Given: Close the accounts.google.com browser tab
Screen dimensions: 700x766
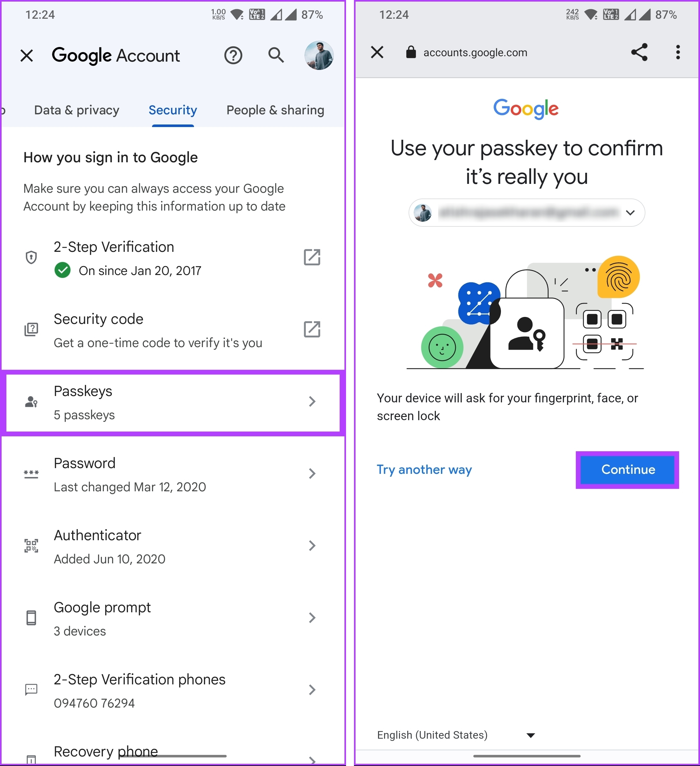Looking at the screenshot, I should click(x=377, y=52).
